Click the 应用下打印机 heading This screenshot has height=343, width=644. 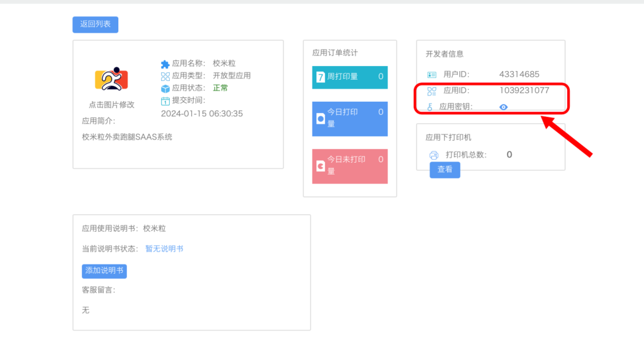[448, 138]
